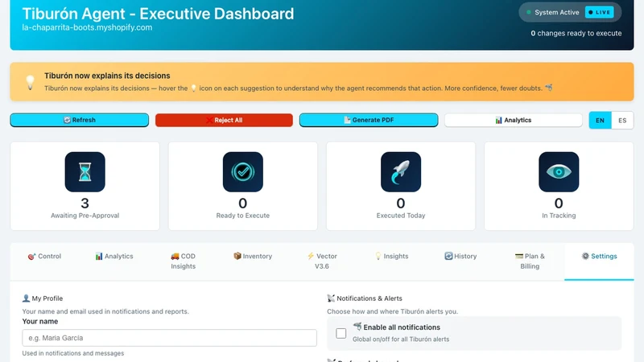Click the Refresh button
This screenshot has width=644, height=362.
coord(79,120)
